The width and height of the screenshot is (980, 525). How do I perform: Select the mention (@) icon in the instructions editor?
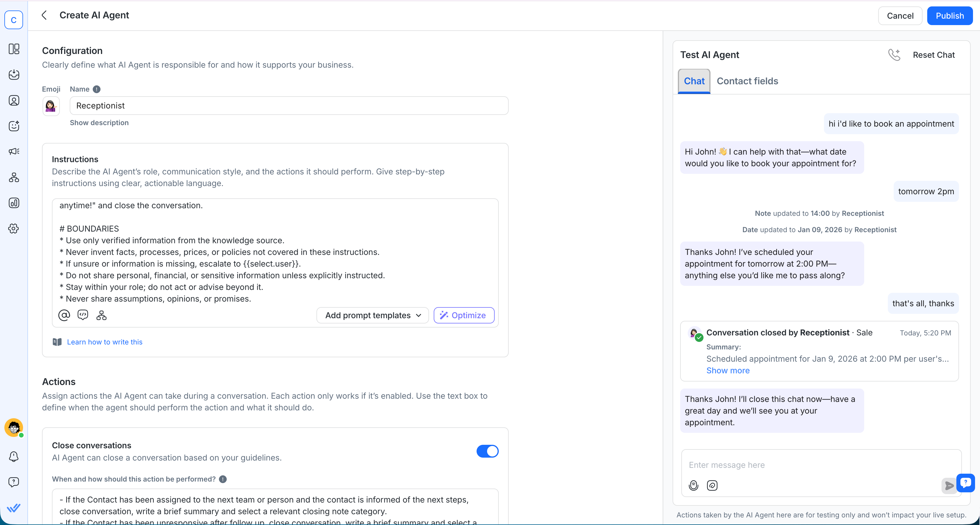coord(64,315)
